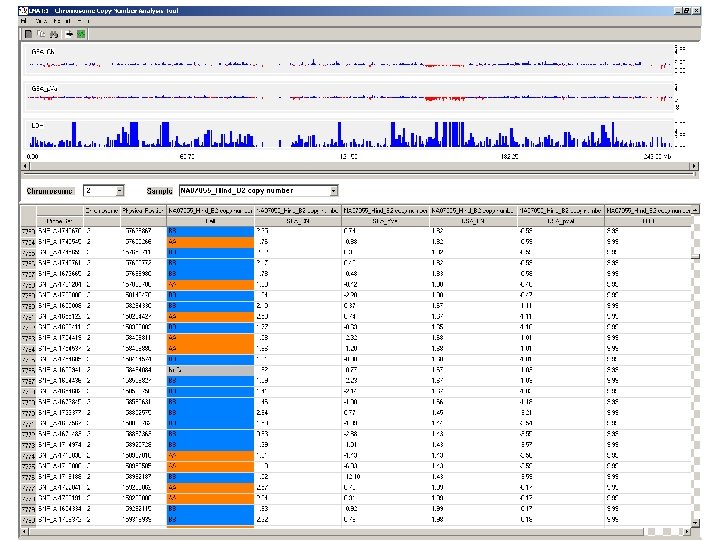This screenshot has height=540, width=720.
Task: Click the new document toolbar icon
Action: (x=28, y=34)
